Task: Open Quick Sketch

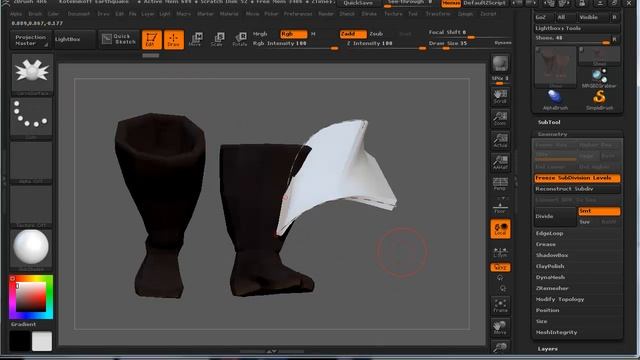Action: (118, 39)
